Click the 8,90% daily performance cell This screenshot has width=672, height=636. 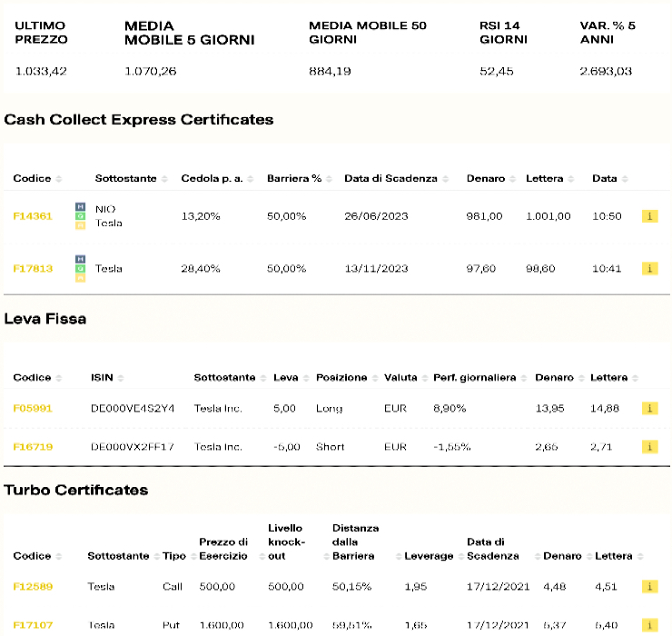pyautogui.click(x=450, y=408)
